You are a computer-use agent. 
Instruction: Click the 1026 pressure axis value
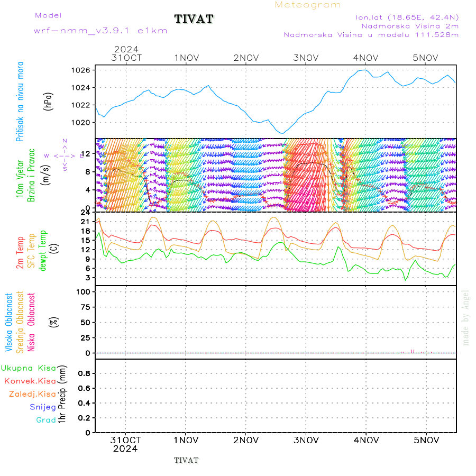(81, 70)
